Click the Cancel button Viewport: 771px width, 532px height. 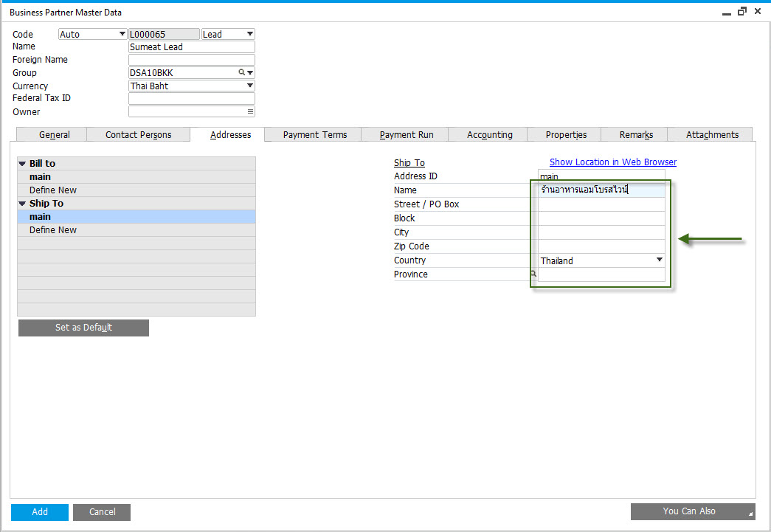point(102,512)
